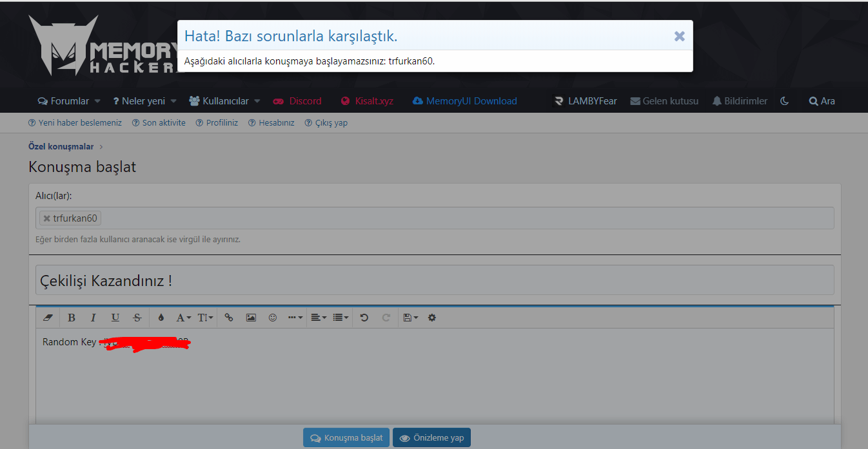
Task: Open Bildirimler notifications
Action: 740,101
